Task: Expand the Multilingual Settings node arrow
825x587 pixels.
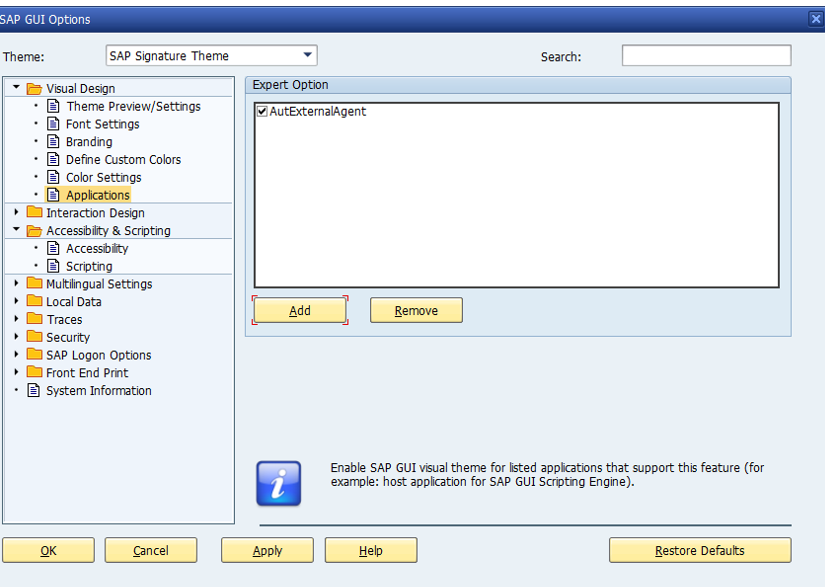Action: pos(16,283)
